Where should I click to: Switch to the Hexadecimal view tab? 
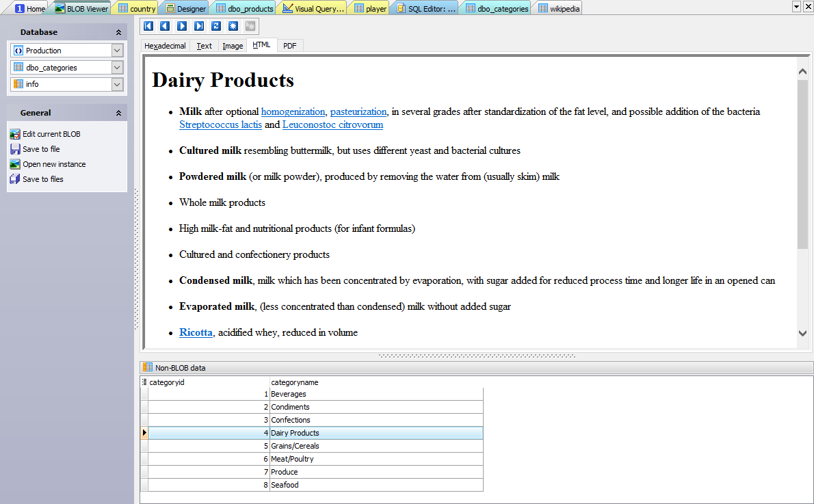click(165, 46)
